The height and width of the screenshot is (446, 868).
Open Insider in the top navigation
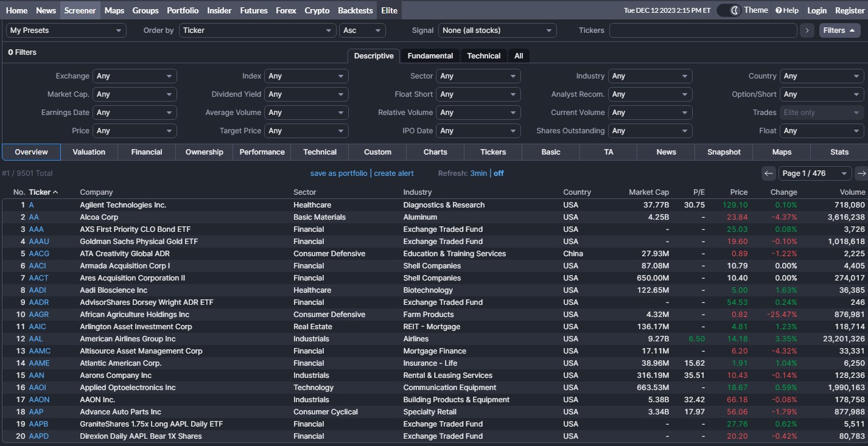(x=219, y=10)
